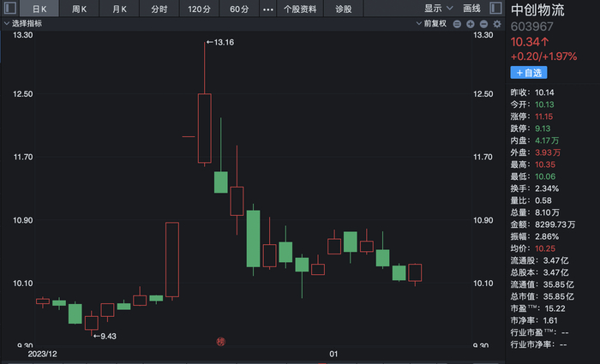Image resolution: width=600 pixels, height=364 pixels.
Task: Switch to the 周K weekly tab
Action: (x=81, y=9)
